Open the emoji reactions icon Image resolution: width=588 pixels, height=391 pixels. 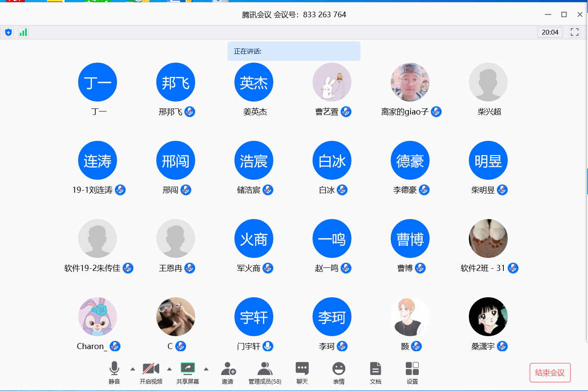(x=339, y=369)
